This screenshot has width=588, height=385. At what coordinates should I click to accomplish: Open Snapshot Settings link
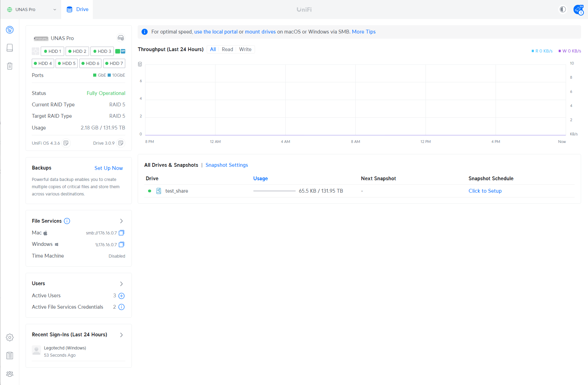(x=227, y=165)
